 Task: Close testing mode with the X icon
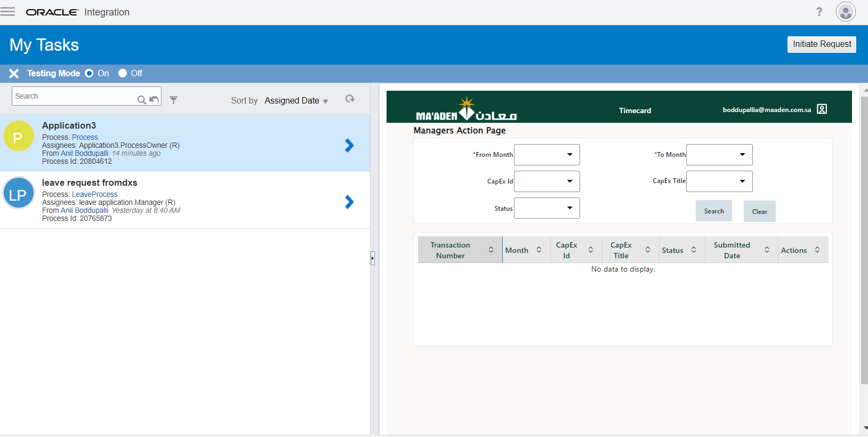pos(14,74)
